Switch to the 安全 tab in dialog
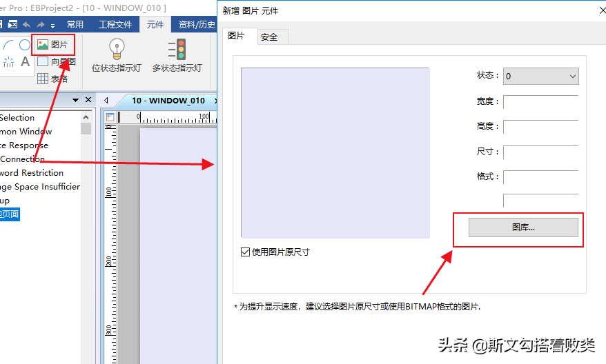606x364 pixels. 268,37
